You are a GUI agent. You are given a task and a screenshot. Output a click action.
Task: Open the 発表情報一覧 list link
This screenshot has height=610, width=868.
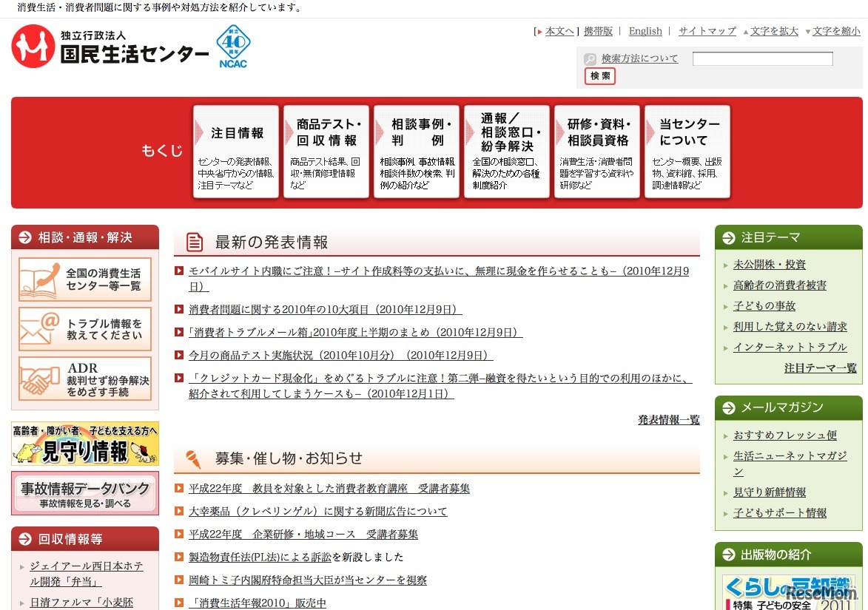coord(669,420)
